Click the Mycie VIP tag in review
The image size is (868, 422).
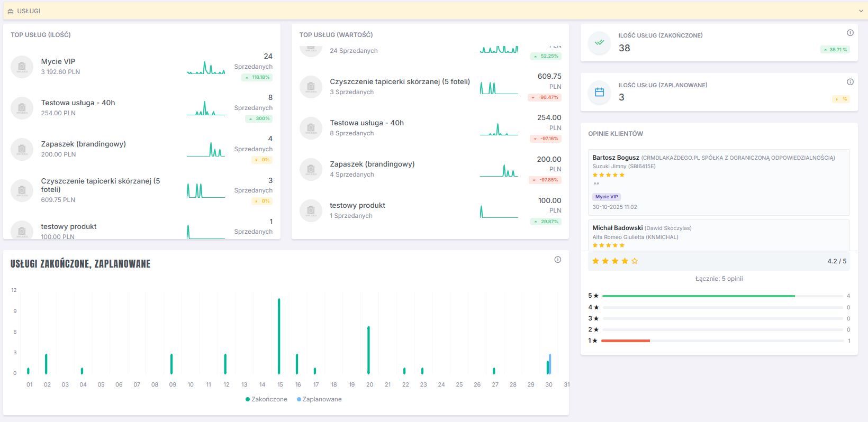click(606, 197)
